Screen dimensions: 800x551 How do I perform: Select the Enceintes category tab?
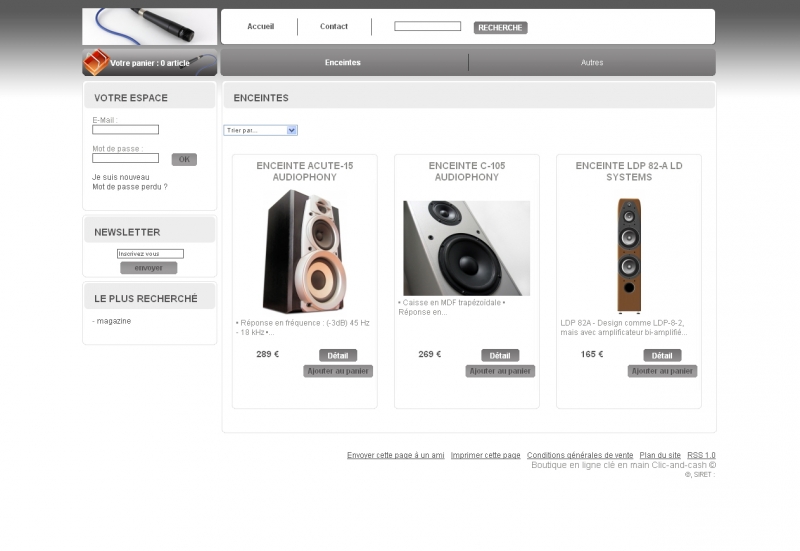click(342, 62)
